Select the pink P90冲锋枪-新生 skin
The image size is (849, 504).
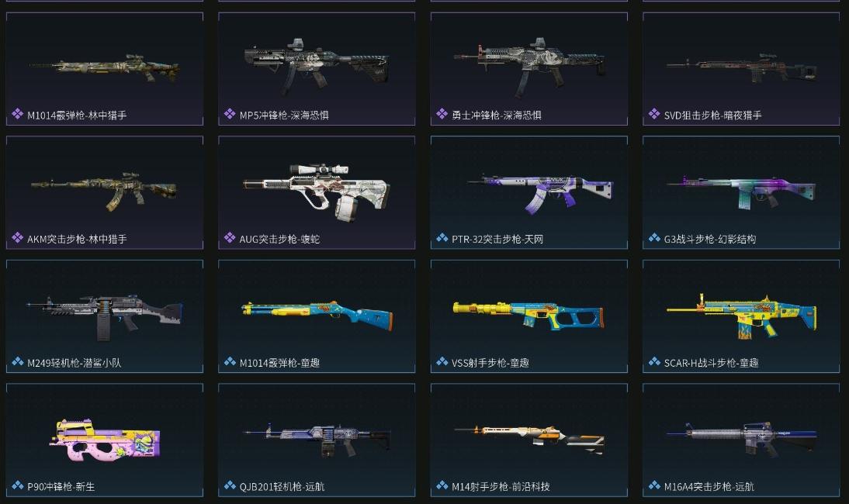click(x=105, y=440)
